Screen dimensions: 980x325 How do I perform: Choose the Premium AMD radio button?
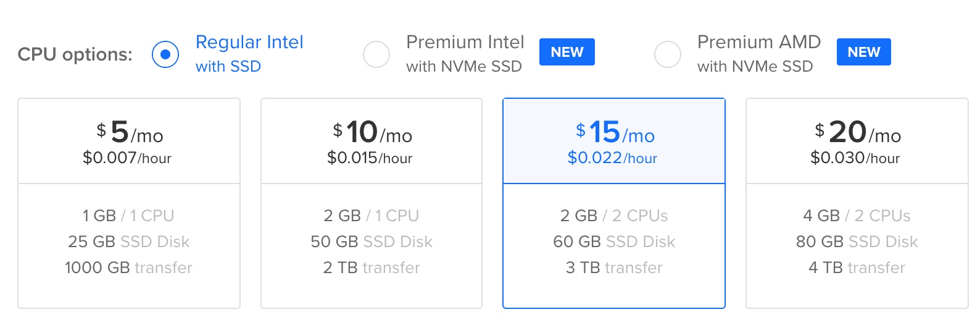(x=668, y=54)
